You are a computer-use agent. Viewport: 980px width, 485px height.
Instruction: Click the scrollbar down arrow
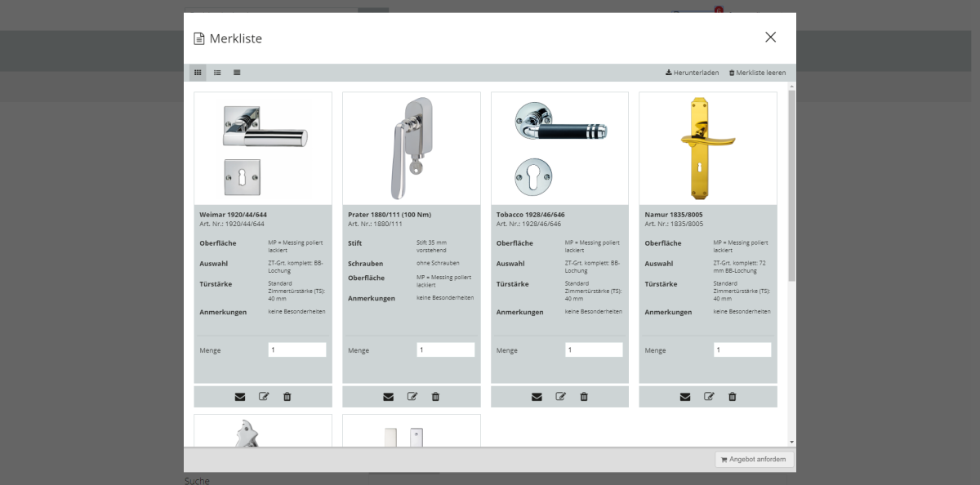(x=791, y=443)
